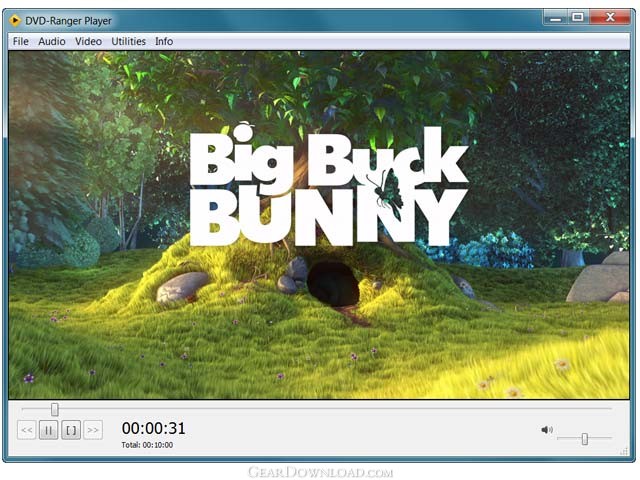Pause the video playback
640x480 pixels.
49,430
